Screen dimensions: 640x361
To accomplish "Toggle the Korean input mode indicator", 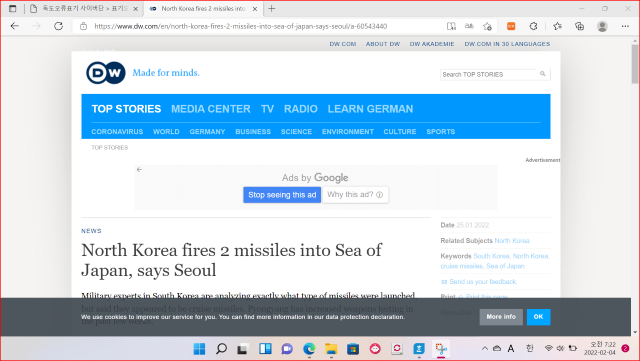I will click(x=529, y=348).
